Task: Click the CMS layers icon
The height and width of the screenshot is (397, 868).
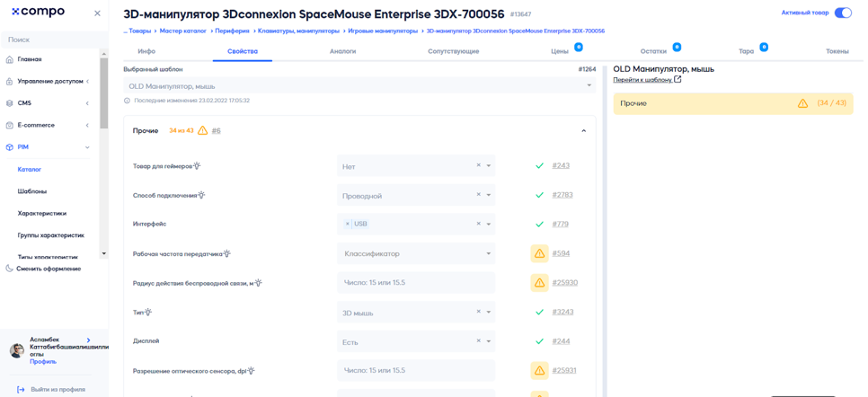Action: click(9, 103)
